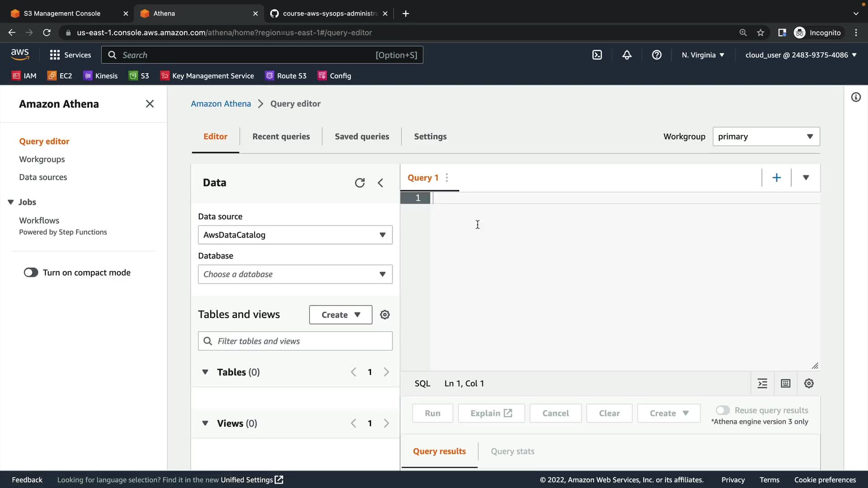
Task: Enable Reuse query results toggle
Action: pyautogui.click(x=722, y=410)
